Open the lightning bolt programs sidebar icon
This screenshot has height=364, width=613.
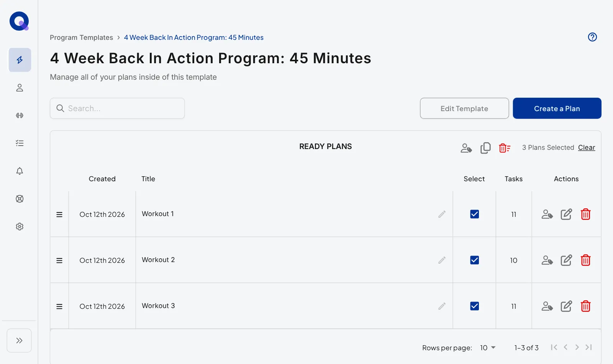[20, 60]
